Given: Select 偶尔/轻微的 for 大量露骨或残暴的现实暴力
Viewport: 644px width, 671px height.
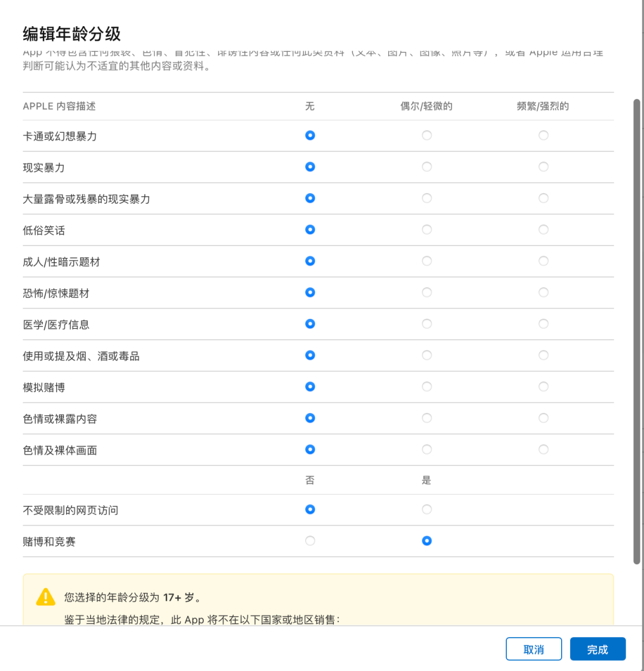Looking at the screenshot, I should pyautogui.click(x=426, y=198).
